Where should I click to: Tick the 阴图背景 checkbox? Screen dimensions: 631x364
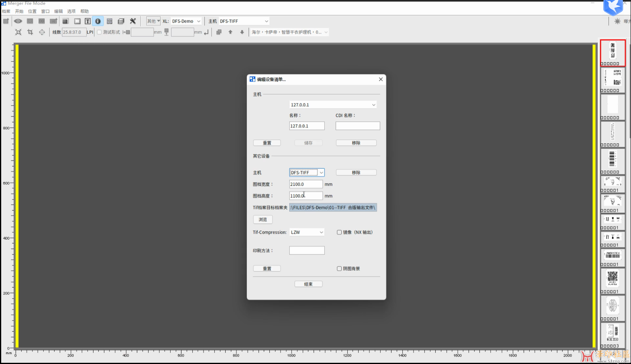pos(339,269)
